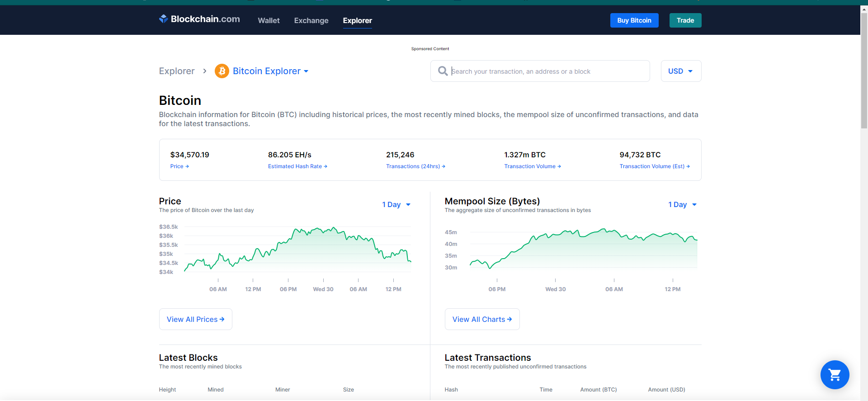Click the Time column header
This screenshot has width=868, height=401.
546,390
